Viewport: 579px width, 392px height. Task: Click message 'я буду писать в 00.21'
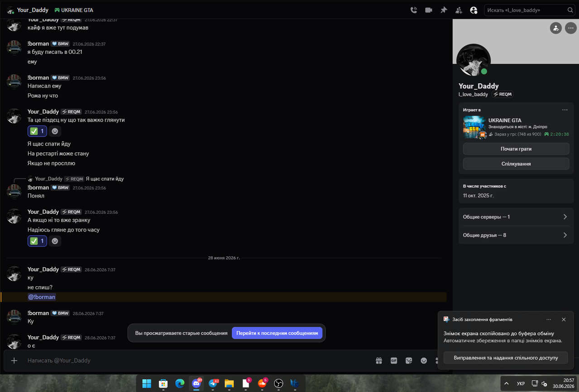click(55, 52)
